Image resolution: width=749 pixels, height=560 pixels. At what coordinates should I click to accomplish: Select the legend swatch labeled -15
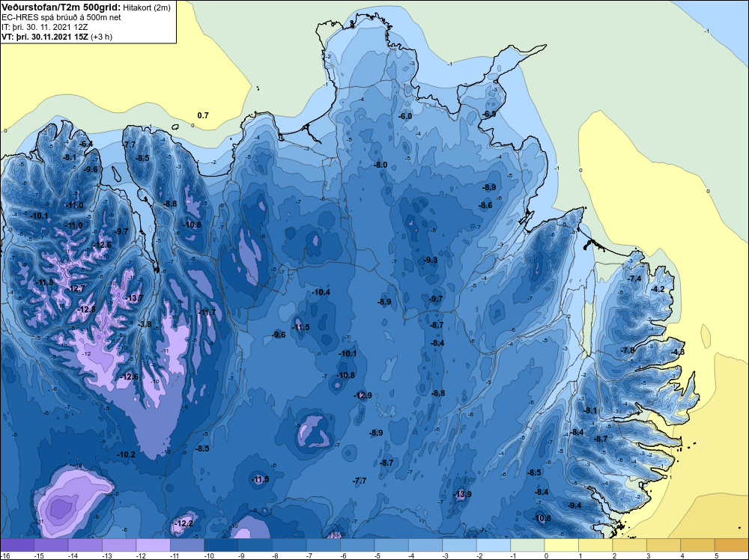click(51, 545)
